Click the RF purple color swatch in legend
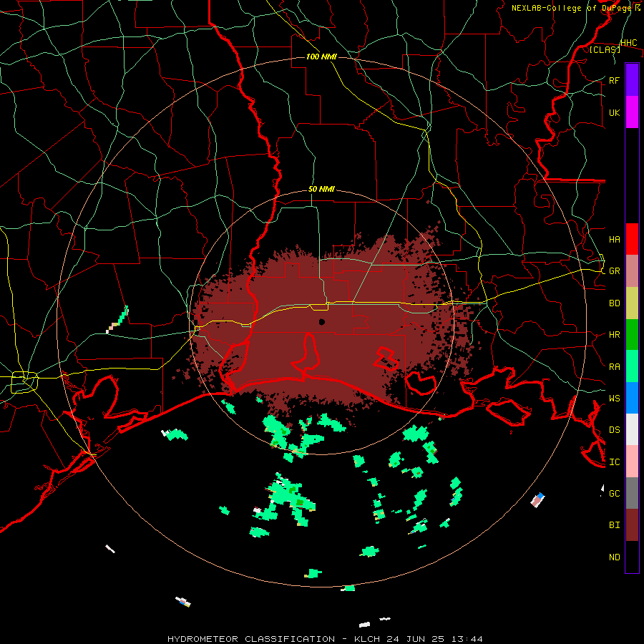The image size is (644, 644). pyautogui.click(x=632, y=80)
